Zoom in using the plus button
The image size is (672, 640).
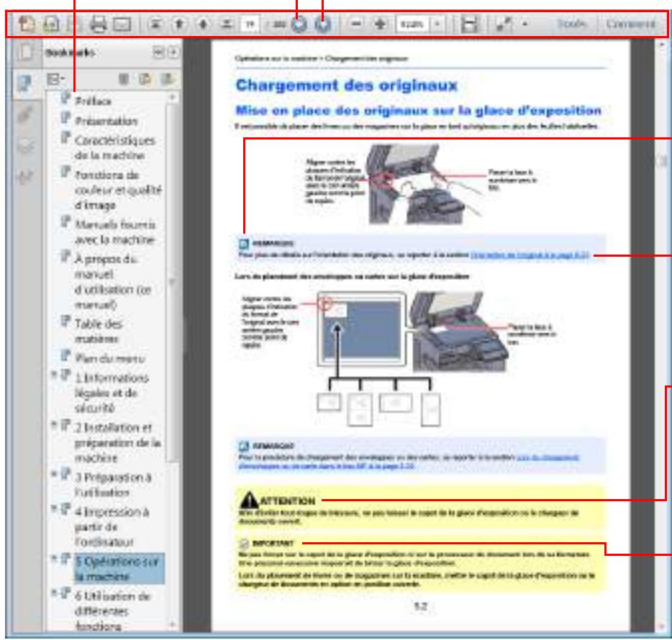click(380, 24)
